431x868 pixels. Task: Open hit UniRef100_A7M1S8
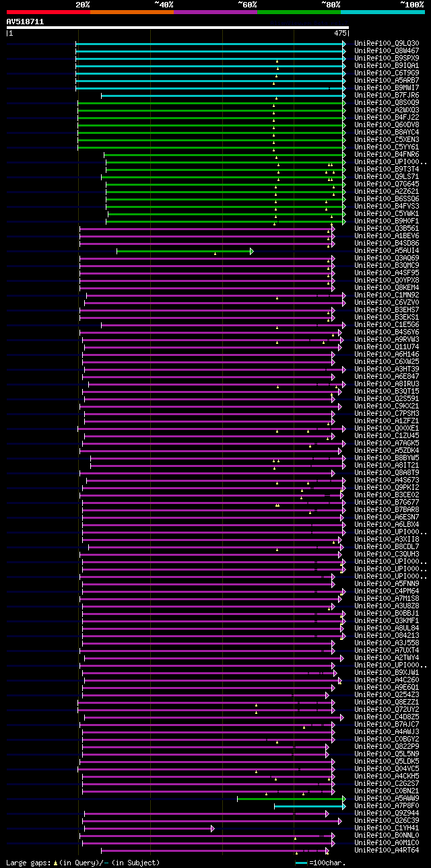387,599
